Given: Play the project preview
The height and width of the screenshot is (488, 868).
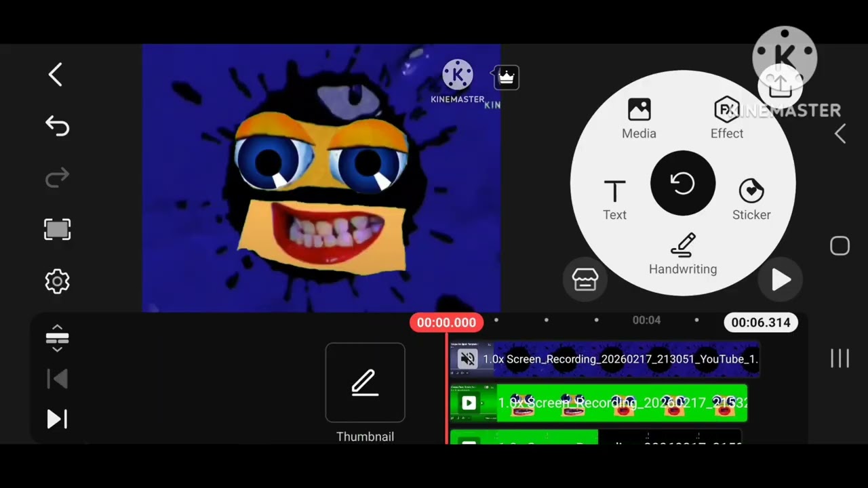Looking at the screenshot, I should [x=781, y=279].
